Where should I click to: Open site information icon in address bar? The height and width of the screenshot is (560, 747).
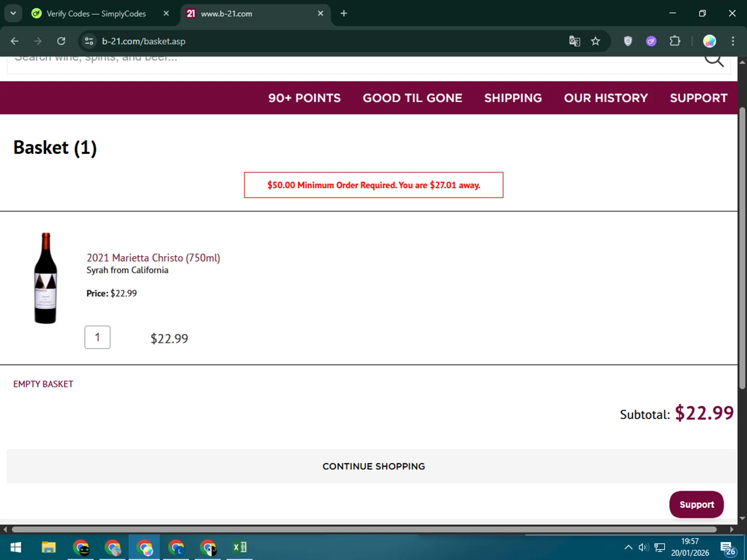coord(89,41)
